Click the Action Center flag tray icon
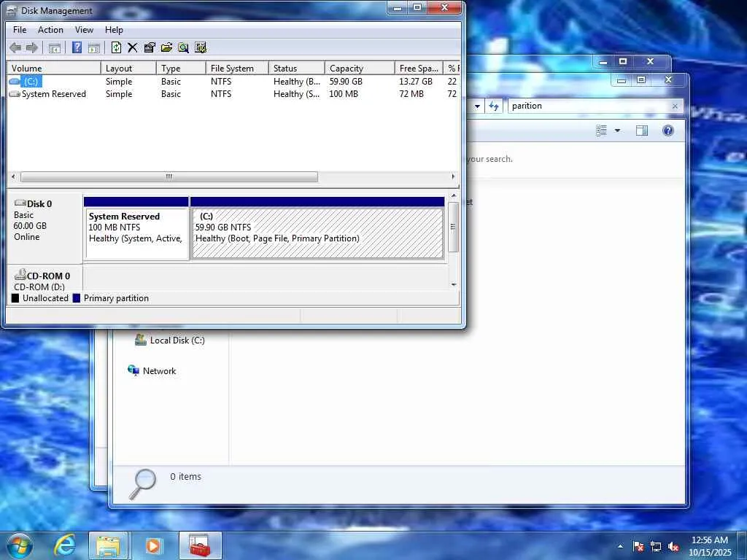Image resolution: width=747 pixels, height=560 pixels. (x=638, y=546)
